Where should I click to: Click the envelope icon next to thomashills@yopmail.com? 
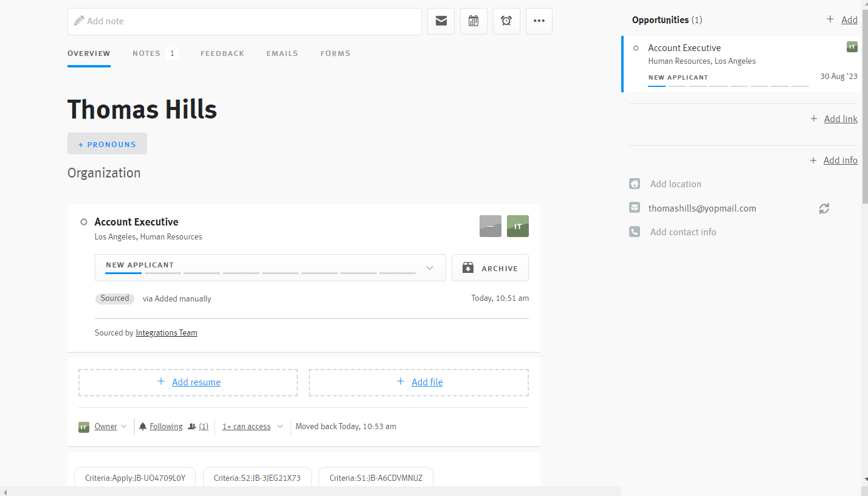(635, 208)
